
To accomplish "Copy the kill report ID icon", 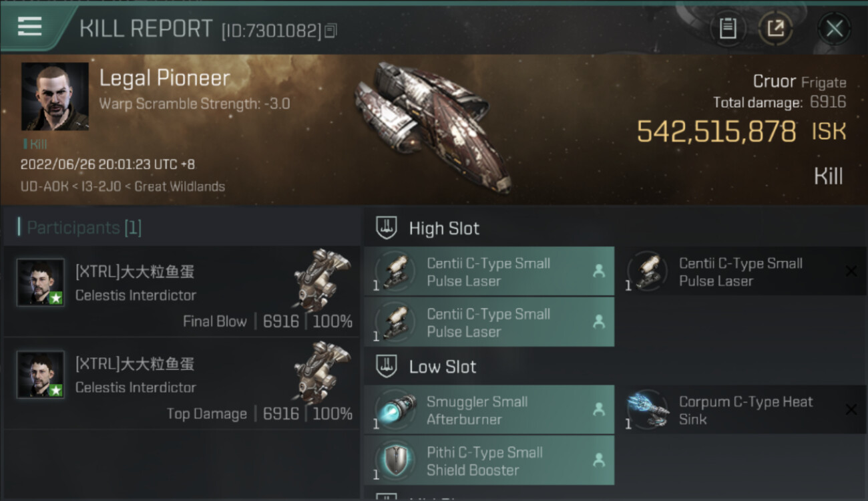I will pyautogui.click(x=331, y=30).
